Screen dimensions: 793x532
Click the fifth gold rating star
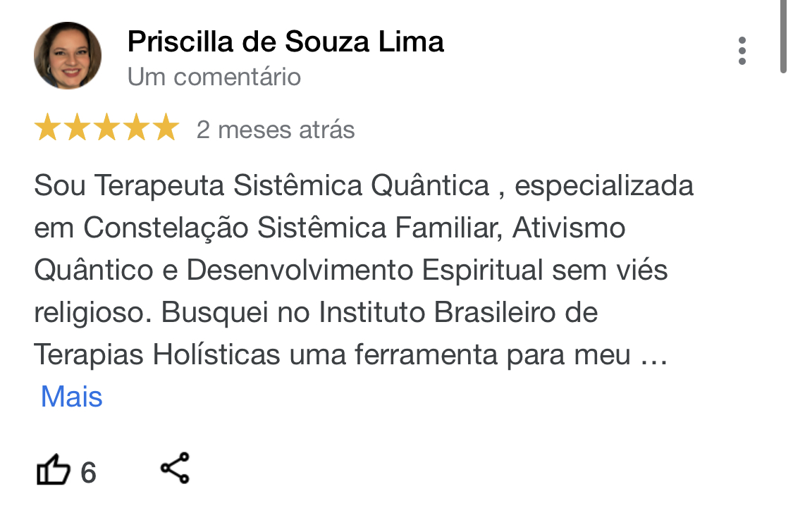[166, 129]
